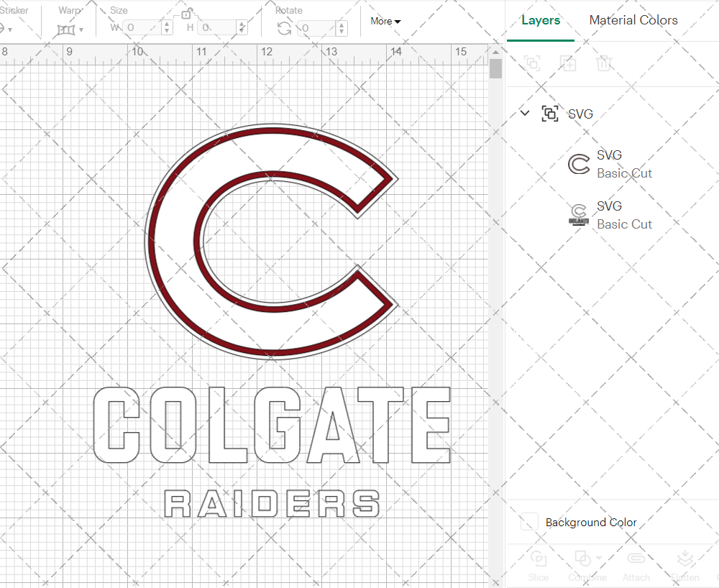Click the canvas vertical scrollbar up arrow

coord(495,52)
